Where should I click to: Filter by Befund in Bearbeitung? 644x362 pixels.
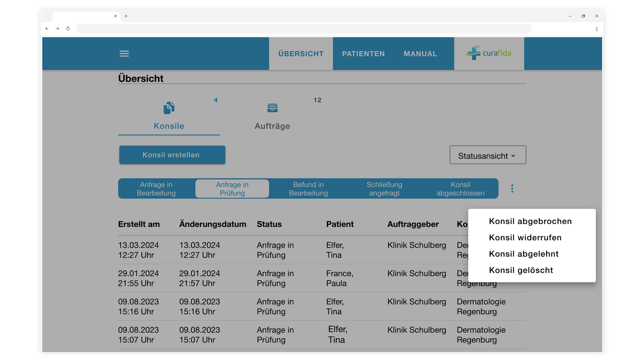308,189
